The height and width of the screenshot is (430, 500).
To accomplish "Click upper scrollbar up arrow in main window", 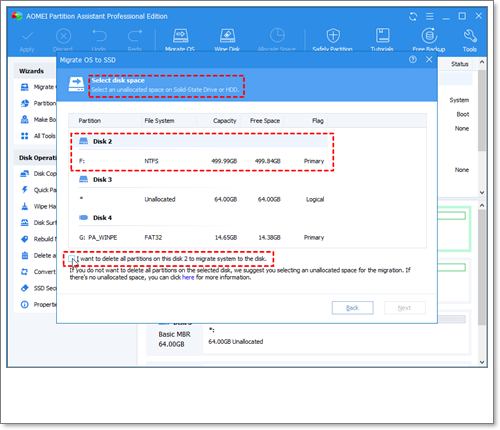I will tap(482, 62).
